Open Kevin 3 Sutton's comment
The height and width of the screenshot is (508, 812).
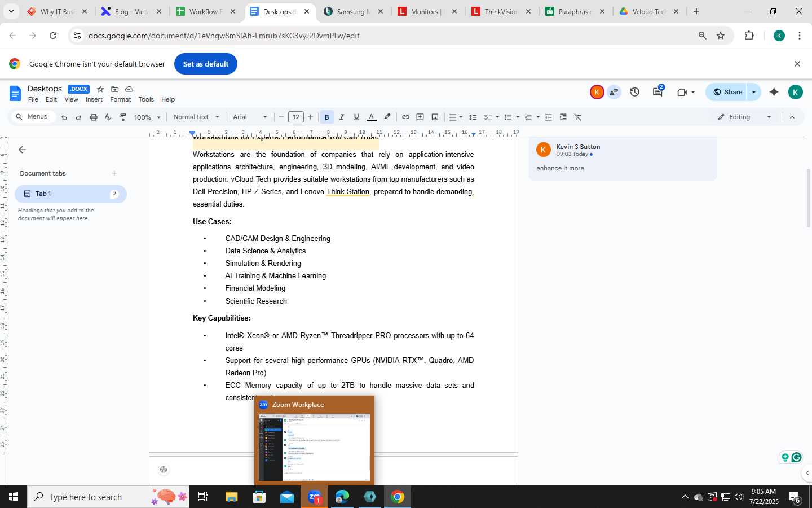(623, 160)
